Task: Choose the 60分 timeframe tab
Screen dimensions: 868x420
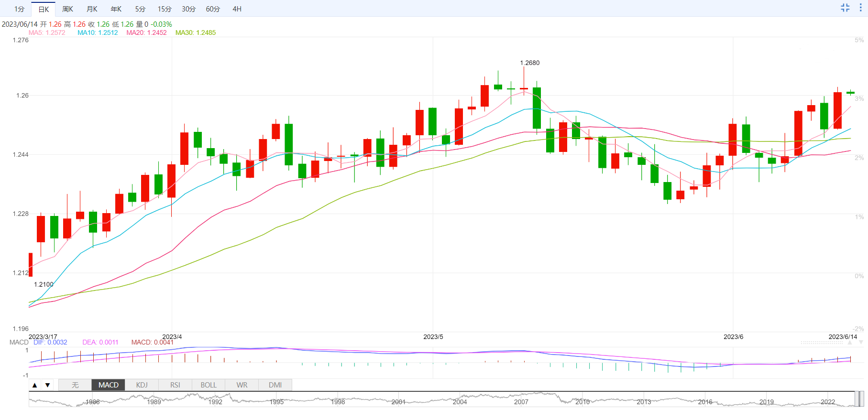Action: point(213,9)
